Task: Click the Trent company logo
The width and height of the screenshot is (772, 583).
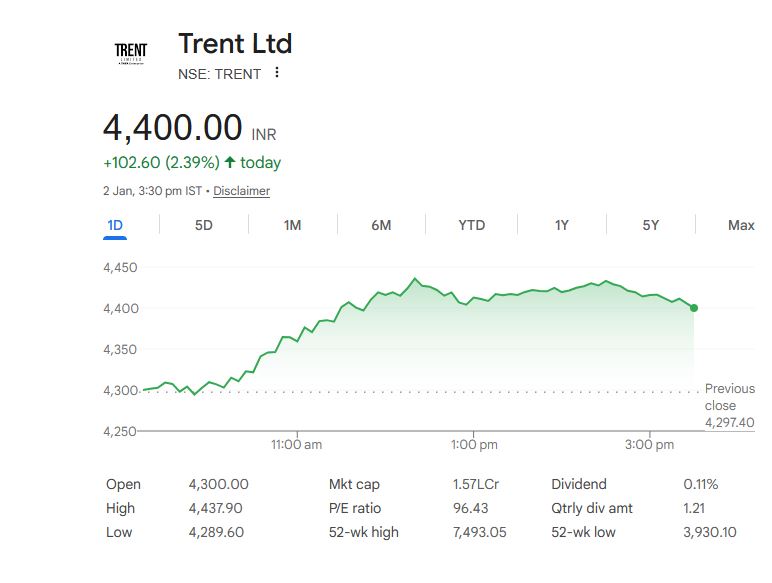Action: coord(131,53)
